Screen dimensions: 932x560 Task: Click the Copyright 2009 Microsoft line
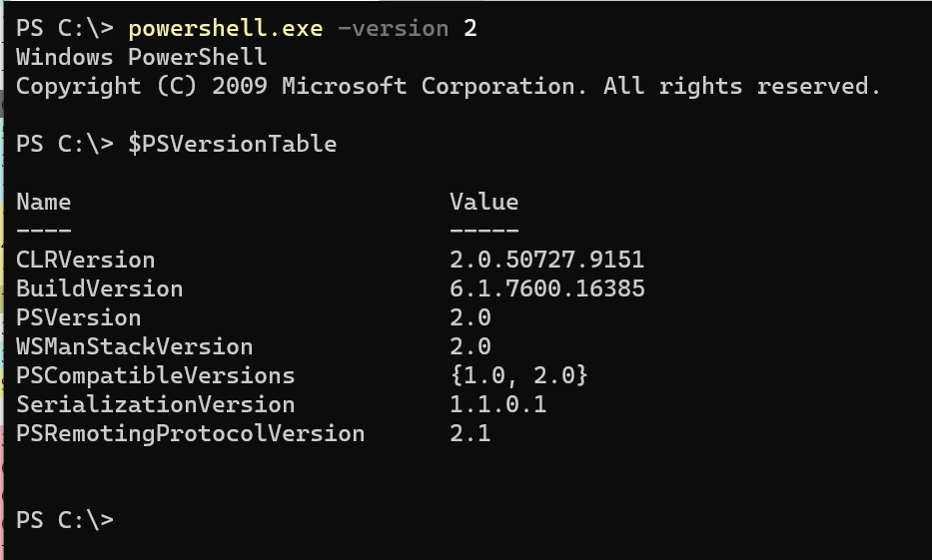(449, 87)
